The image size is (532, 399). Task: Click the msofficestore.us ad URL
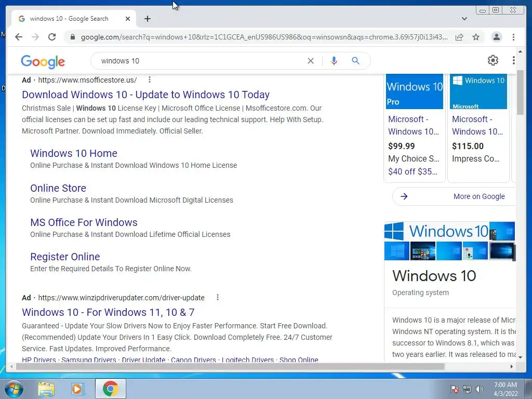tap(87, 80)
